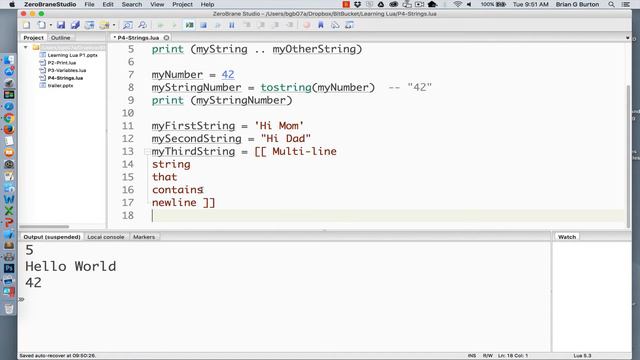Switch to the Markers tab
Viewport: 640px width, 360px height.
[144, 237]
